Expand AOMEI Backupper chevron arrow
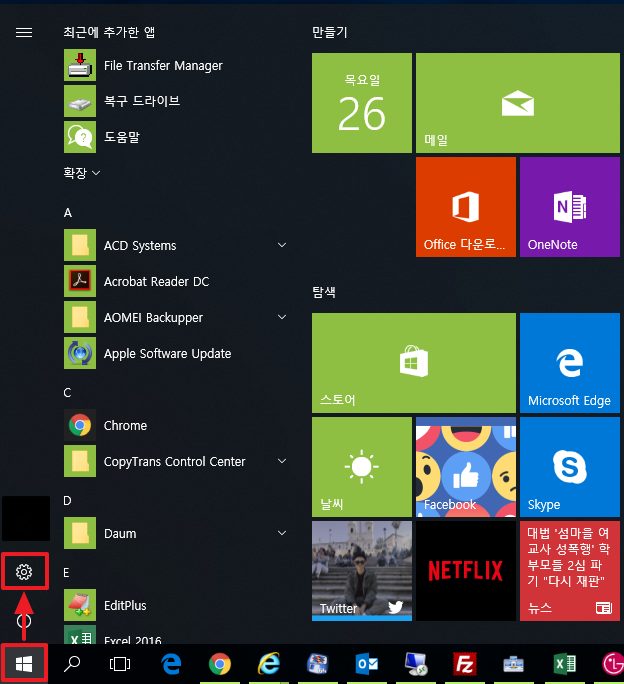 (282, 317)
